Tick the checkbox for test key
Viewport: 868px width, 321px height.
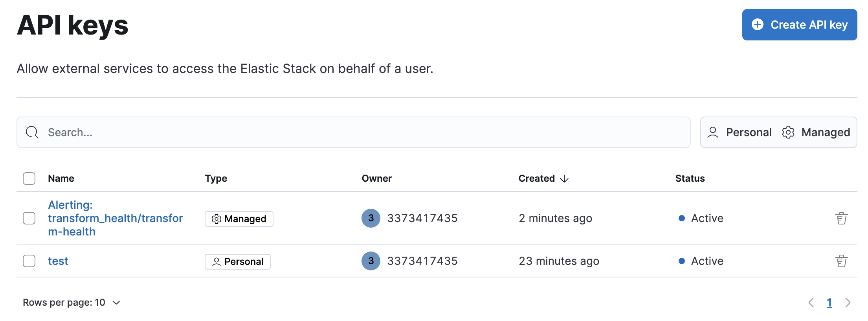click(29, 261)
